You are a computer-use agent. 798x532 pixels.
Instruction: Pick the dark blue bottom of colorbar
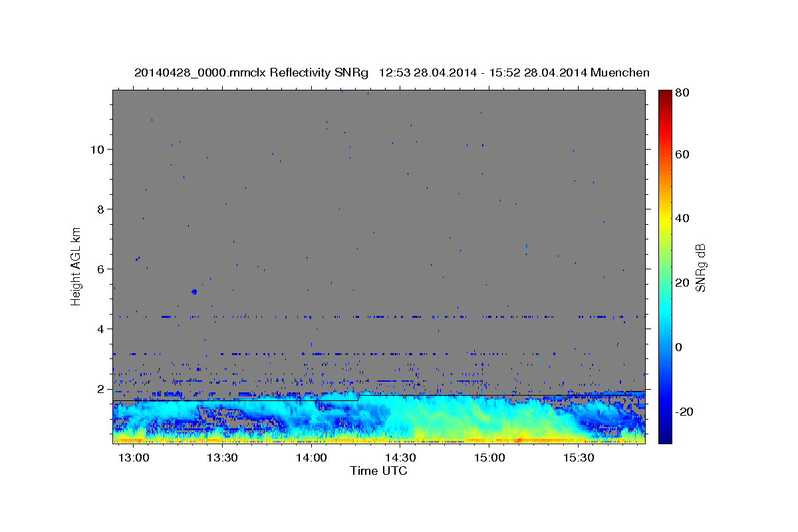(665, 438)
